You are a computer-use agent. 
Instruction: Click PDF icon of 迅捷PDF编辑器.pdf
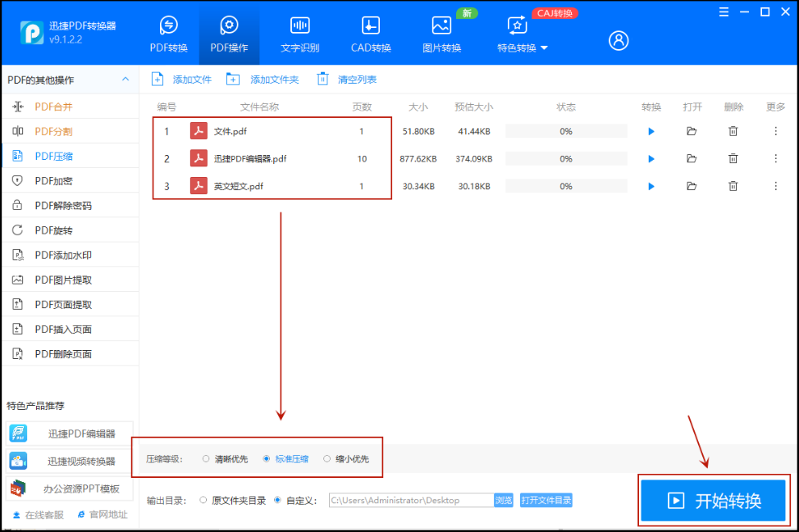pyautogui.click(x=199, y=158)
